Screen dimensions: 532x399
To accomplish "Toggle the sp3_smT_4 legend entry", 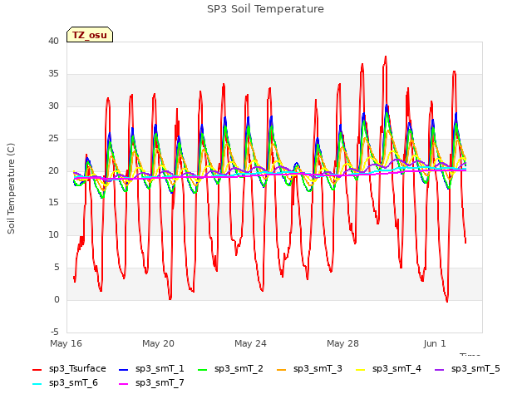I will [x=388, y=369].
